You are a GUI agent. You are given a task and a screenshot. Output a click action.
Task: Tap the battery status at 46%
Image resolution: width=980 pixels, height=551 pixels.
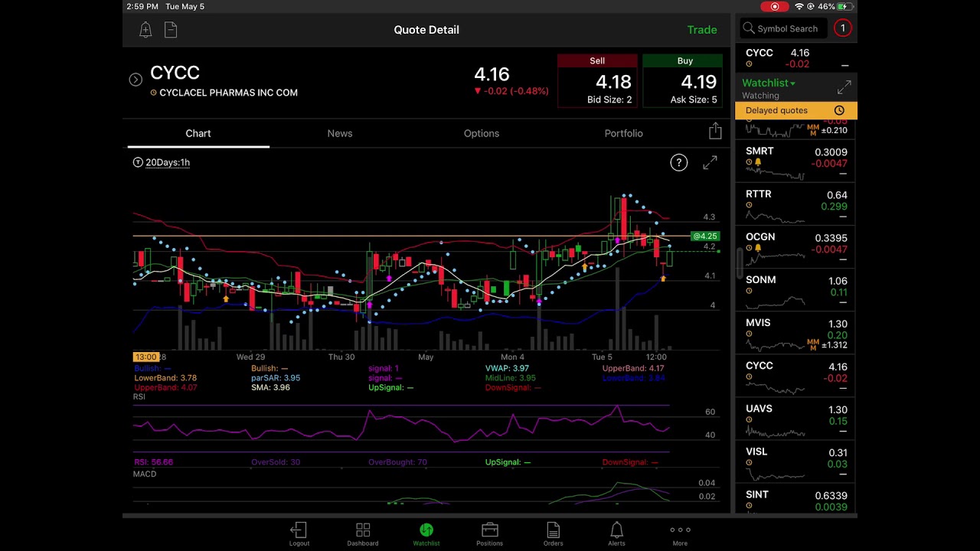837,6
